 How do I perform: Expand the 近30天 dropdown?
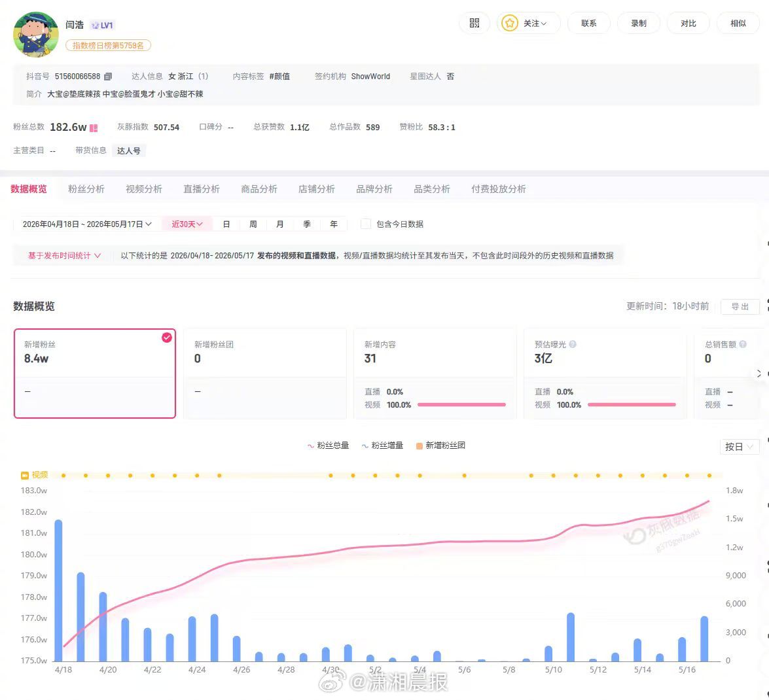(187, 224)
